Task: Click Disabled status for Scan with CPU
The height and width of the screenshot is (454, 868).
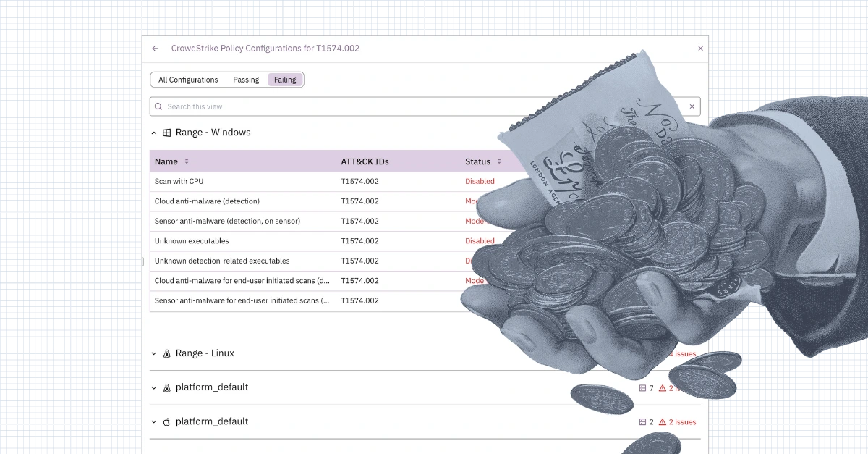Action: pyautogui.click(x=480, y=181)
